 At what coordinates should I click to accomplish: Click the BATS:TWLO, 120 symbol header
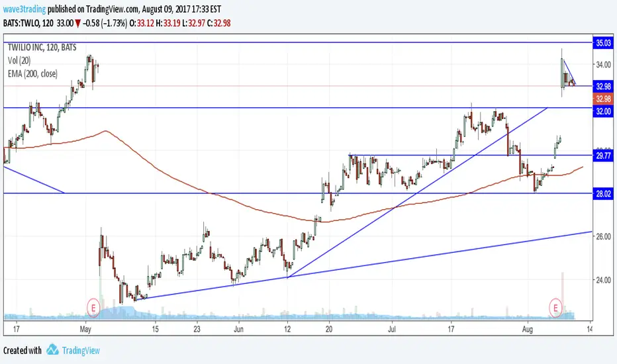click(x=28, y=23)
